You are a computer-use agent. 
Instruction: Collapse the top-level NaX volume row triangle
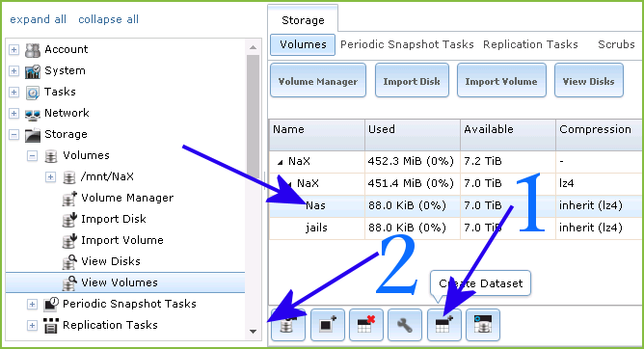coord(281,162)
